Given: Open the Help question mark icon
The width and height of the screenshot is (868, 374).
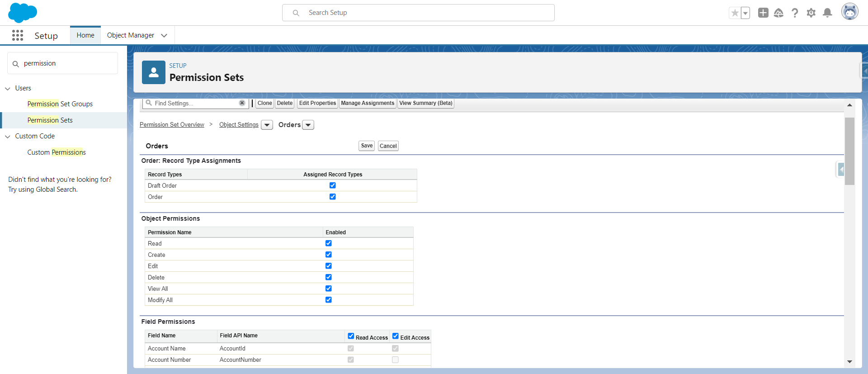Looking at the screenshot, I should coord(795,13).
